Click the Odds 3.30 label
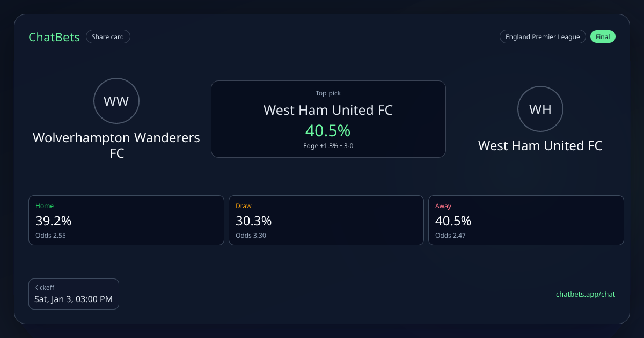 pos(251,235)
